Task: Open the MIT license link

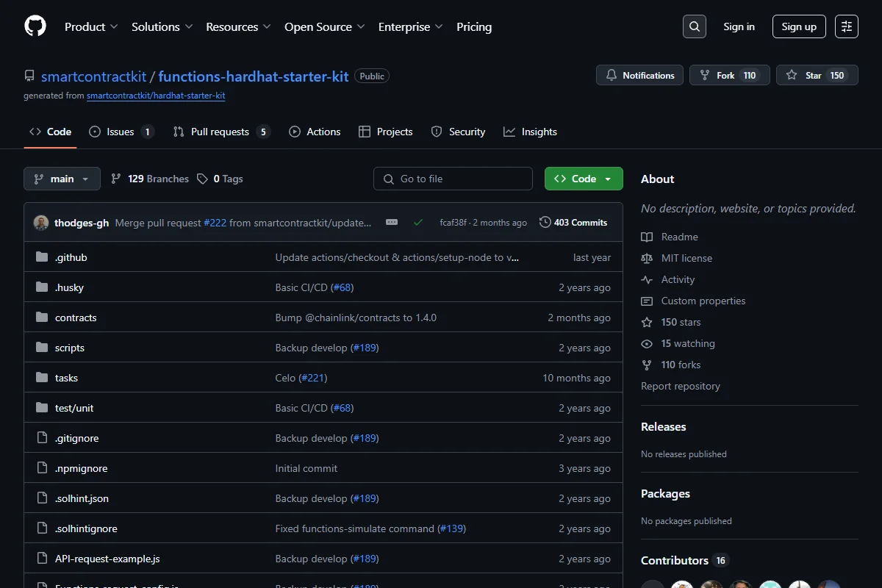Action: [686, 258]
